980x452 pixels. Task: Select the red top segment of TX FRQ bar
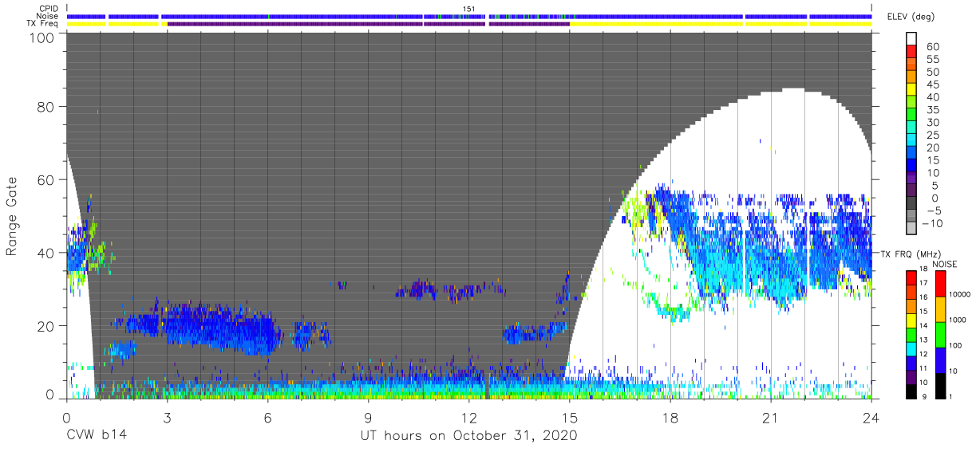pos(911,277)
